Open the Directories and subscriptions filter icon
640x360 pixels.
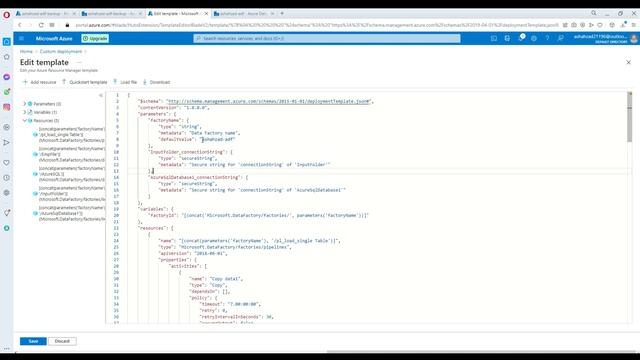(507, 38)
